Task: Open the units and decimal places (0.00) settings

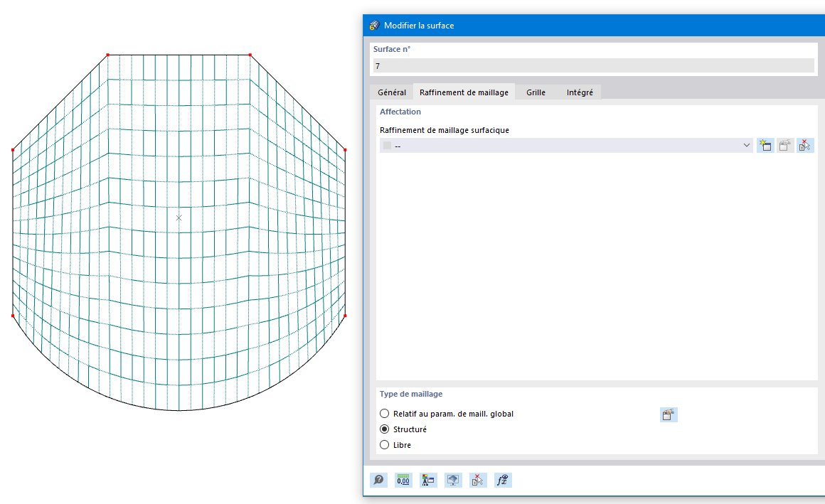Action: tap(403, 480)
